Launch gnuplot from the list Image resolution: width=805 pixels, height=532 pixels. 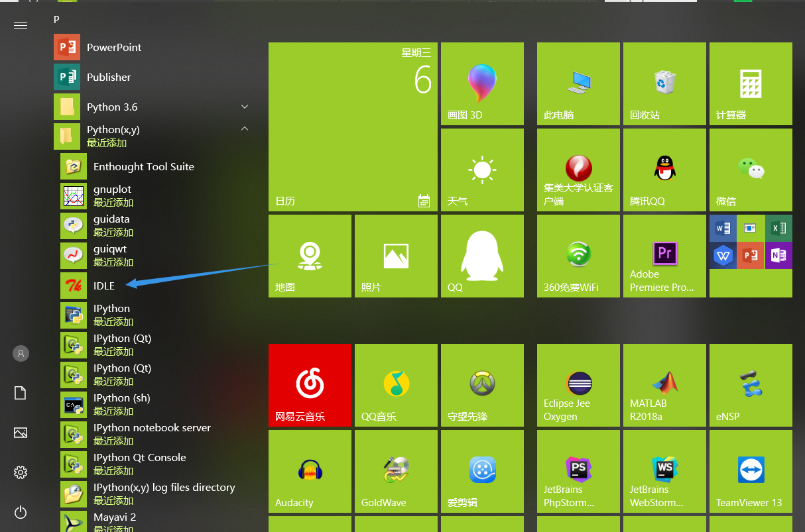(x=156, y=195)
